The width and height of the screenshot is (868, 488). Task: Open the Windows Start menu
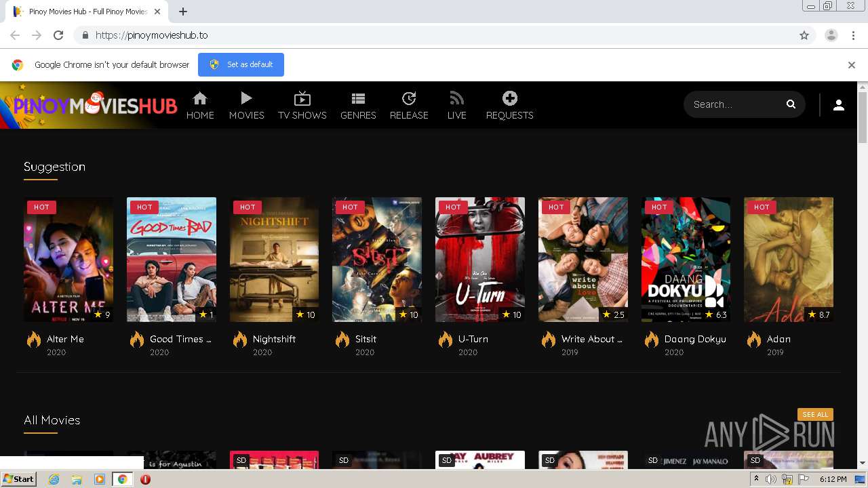coord(19,479)
